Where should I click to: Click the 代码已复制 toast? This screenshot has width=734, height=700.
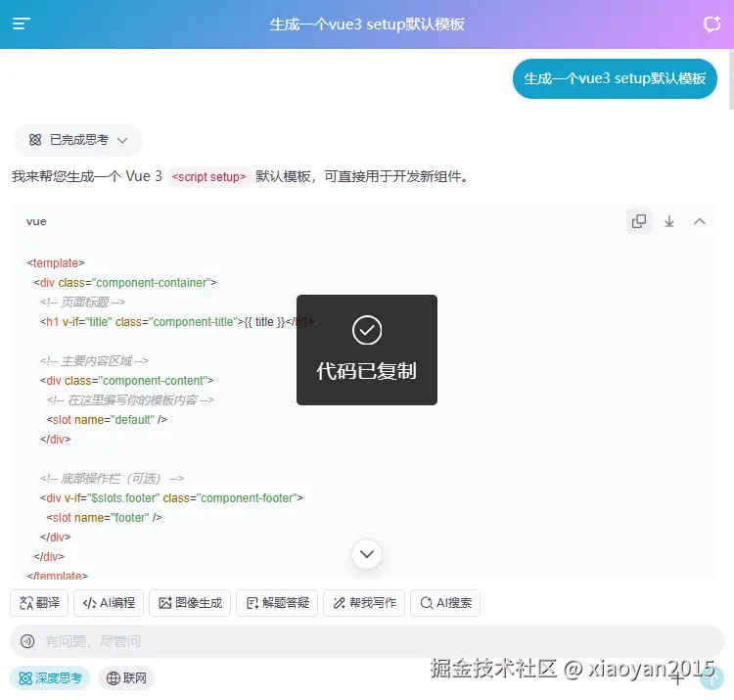(x=367, y=350)
